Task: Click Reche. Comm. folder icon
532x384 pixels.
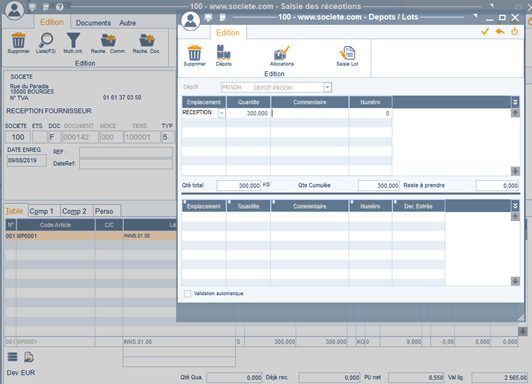Action: coord(108,40)
